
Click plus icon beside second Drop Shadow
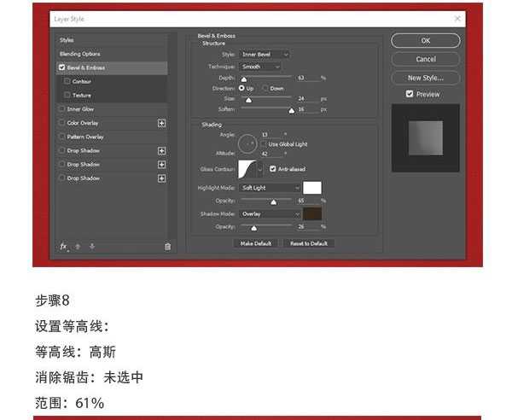[161, 165]
